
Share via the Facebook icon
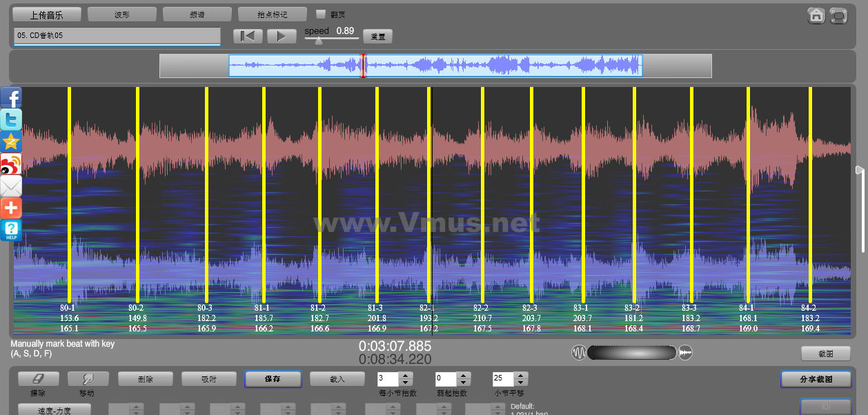[x=11, y=97]
